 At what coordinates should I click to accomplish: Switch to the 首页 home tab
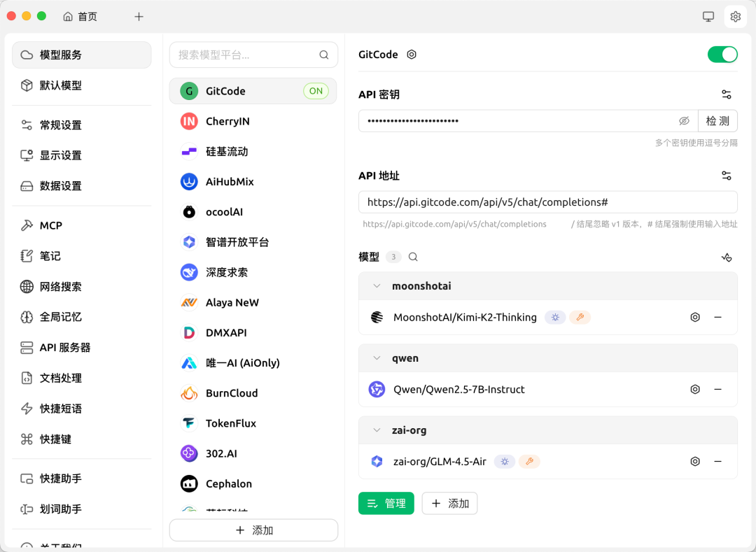[x=80, y=16]
